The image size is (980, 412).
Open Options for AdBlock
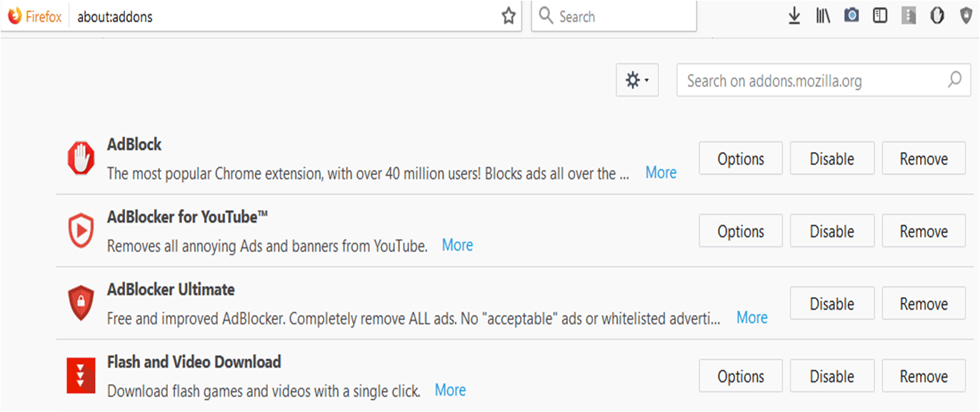(741, 159)
